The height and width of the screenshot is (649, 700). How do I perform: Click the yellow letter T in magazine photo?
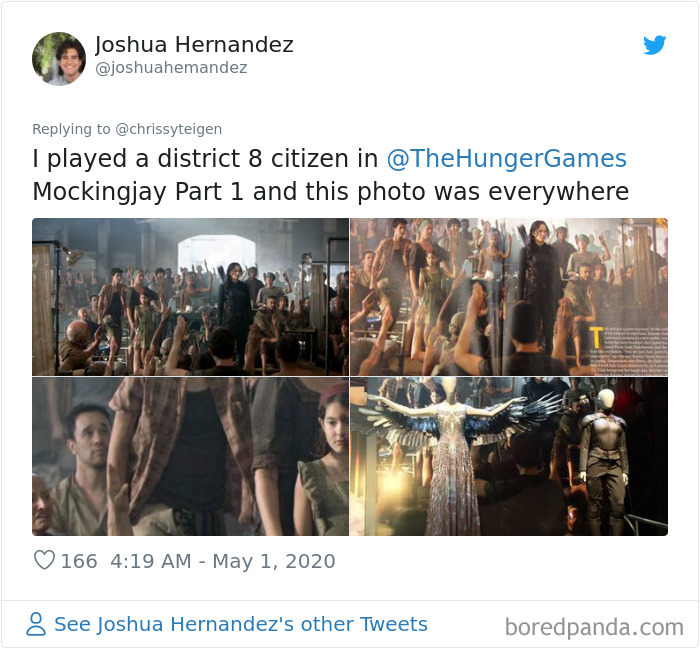596,337
